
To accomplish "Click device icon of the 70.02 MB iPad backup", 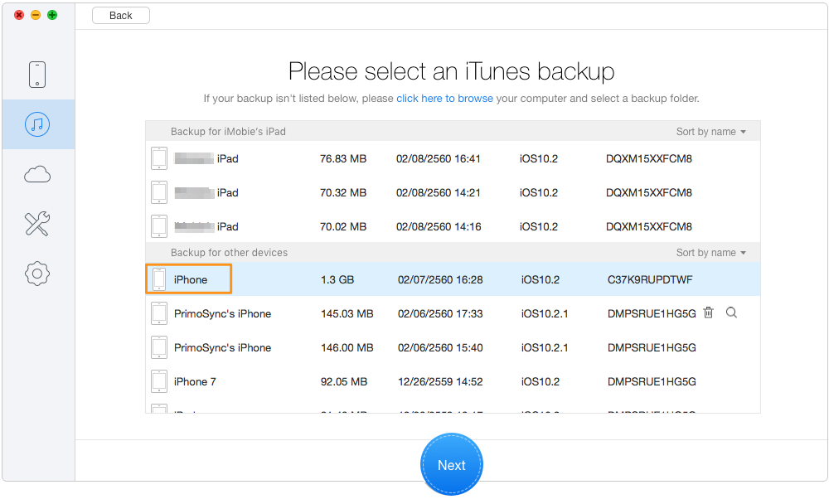I will coord(159,225).
